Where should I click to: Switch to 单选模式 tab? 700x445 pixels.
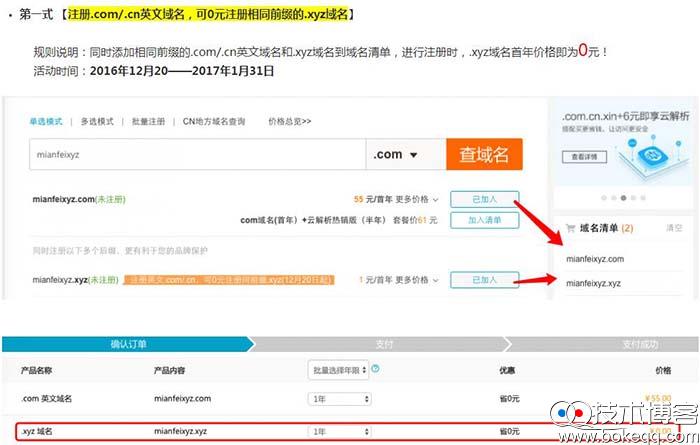pos(46,122)
